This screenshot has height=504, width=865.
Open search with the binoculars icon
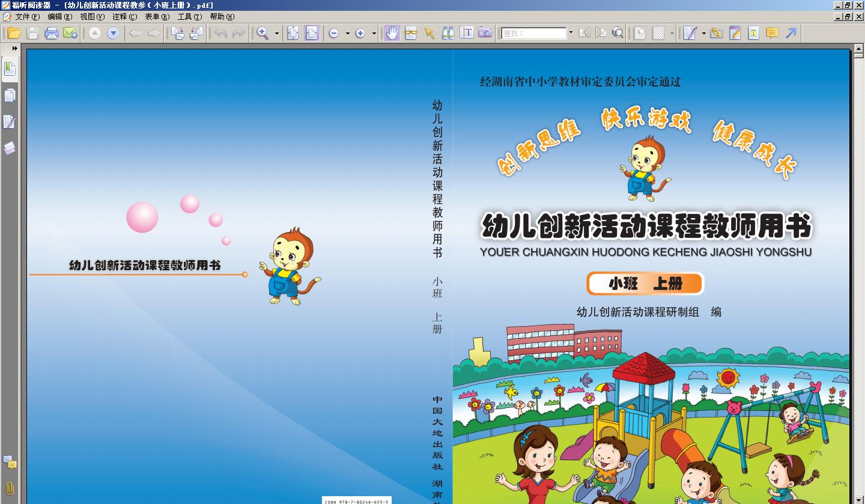448,33
